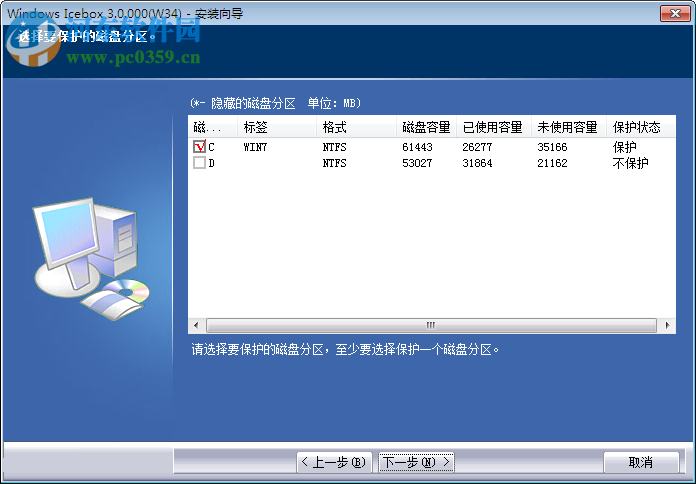Check the protection checkbox for drive D
The width and height of the screenshot is (696, 484).
[199, 163]
